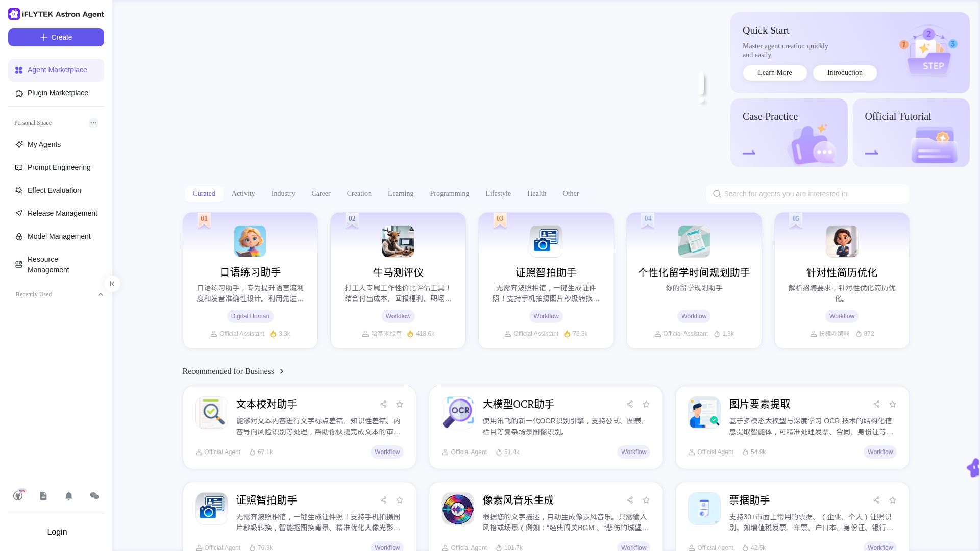Open the WeChat contact icon

tap(94, 496)
